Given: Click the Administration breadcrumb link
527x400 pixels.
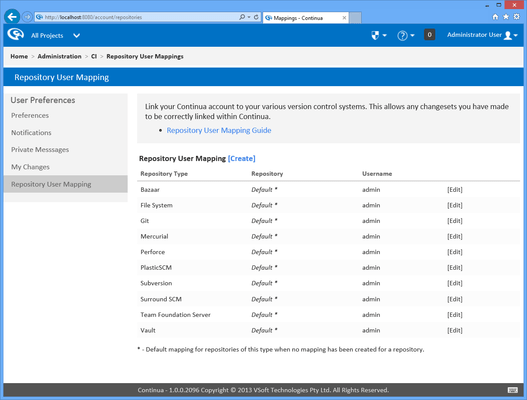Looking at the screenshot, I should click(59, 56).
